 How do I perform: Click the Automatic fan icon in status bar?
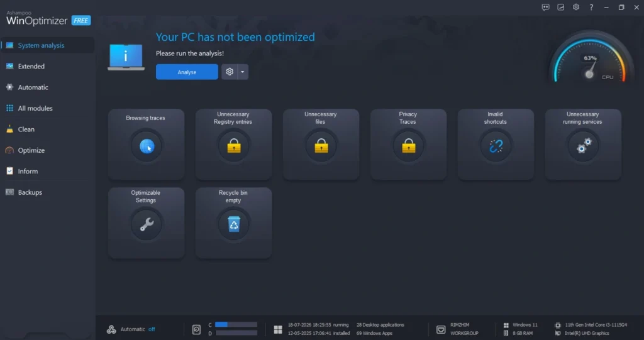pyautogui.click(x=111, y=329)
